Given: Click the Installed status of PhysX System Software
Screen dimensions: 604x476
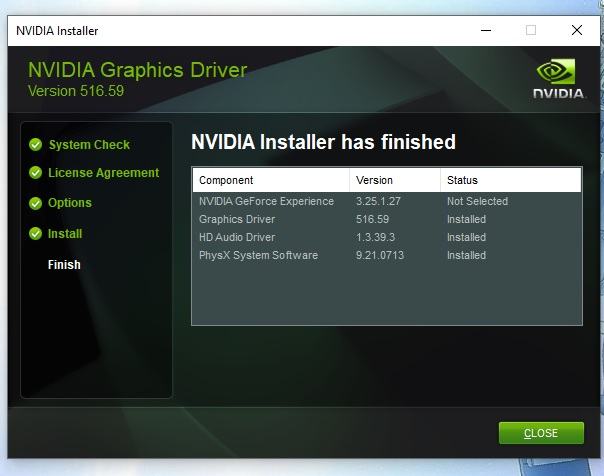Looking at the screenshot, I should tap(466, 255).
